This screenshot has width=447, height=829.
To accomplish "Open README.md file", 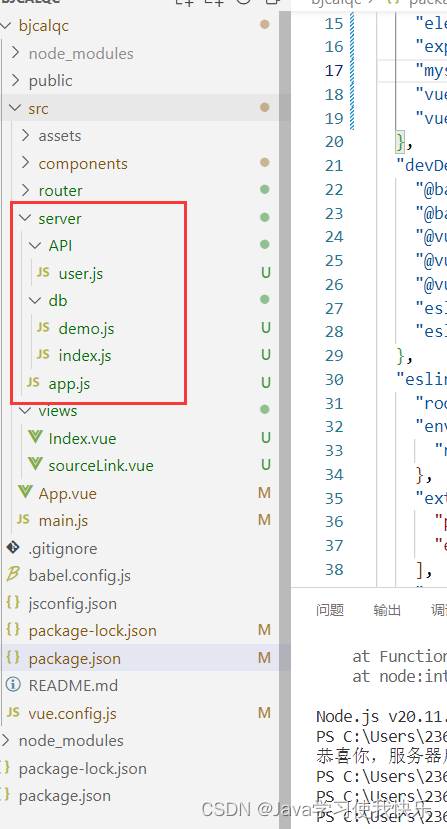I will (73, 686).
